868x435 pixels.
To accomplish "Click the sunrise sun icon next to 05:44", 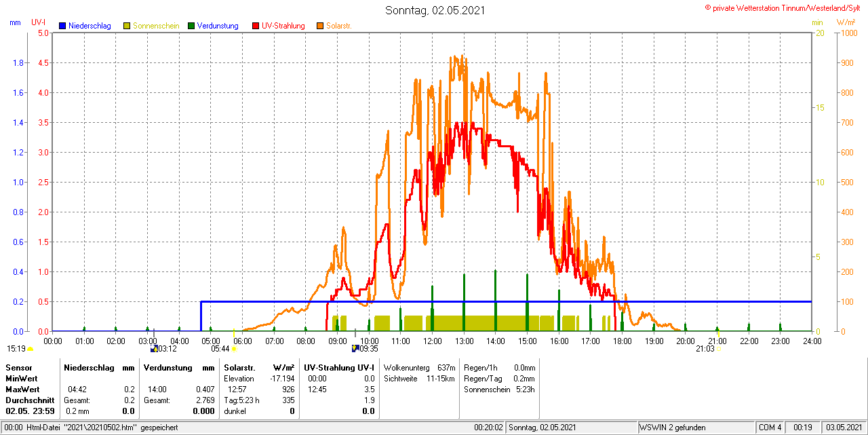I will pos(234,349).
